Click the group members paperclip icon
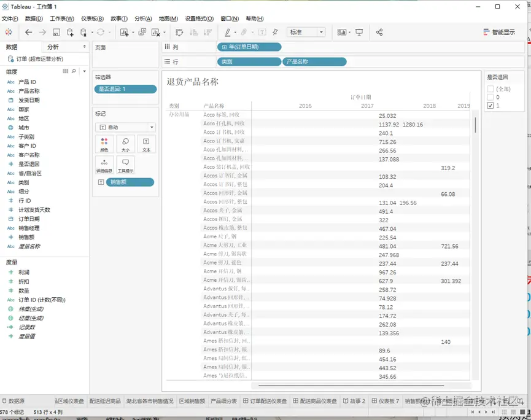 244,32
